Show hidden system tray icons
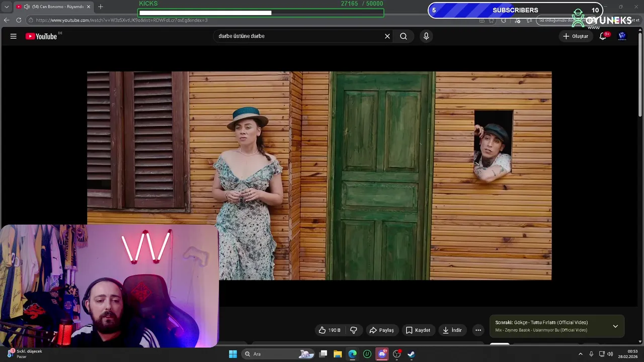This screenshot has height=362, width=644. coord(580,354)
